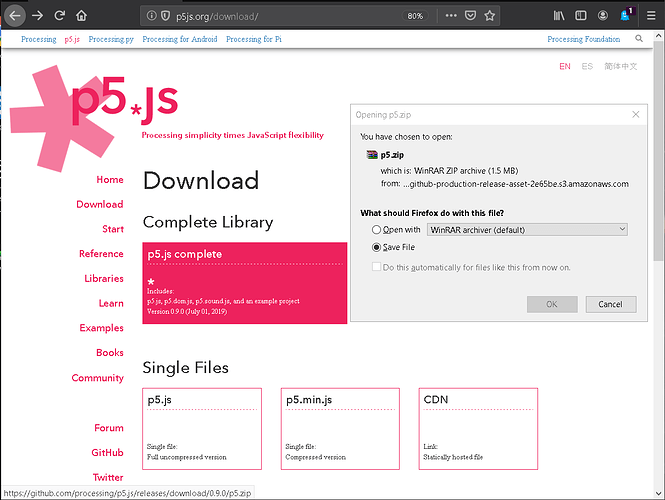Open the Library bookshelf icon
Image resolution: width=665 pixels, height=500 pixels.
[x=559, y=16]
